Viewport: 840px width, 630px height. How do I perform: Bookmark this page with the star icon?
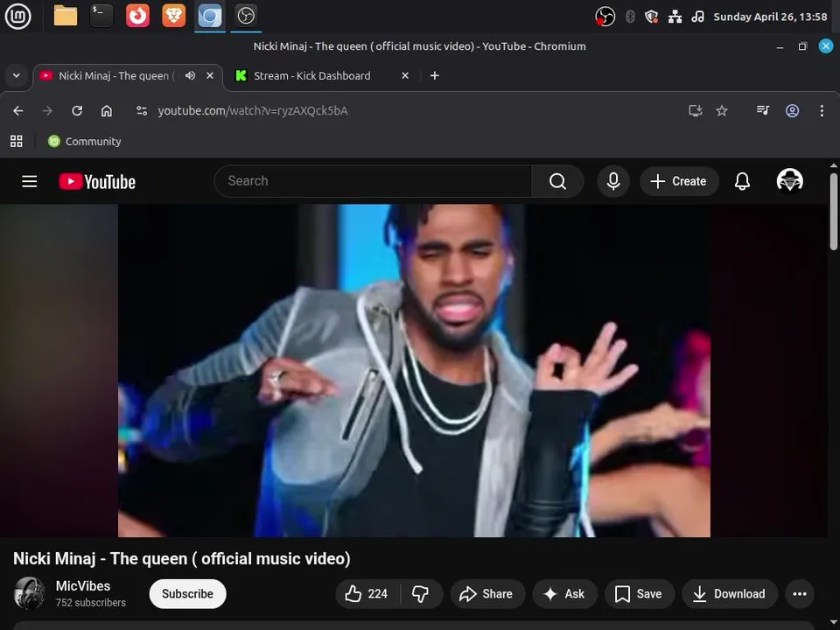[x=722, y=111]
